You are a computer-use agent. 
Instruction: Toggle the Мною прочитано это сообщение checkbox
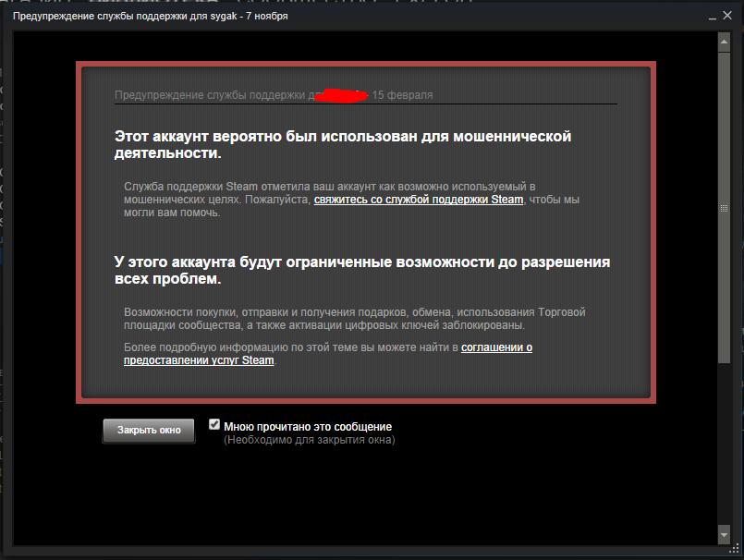[x=214, y=424]
